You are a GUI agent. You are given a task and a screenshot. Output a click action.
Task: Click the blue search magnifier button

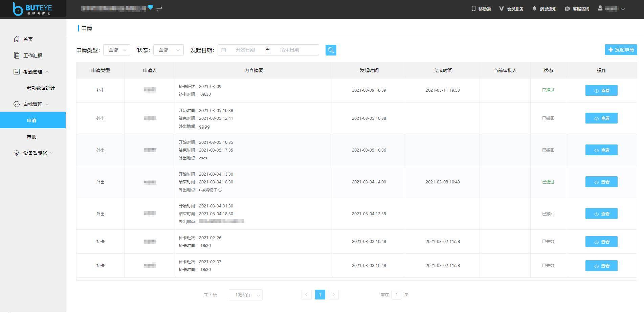click(x=331, y=50)
